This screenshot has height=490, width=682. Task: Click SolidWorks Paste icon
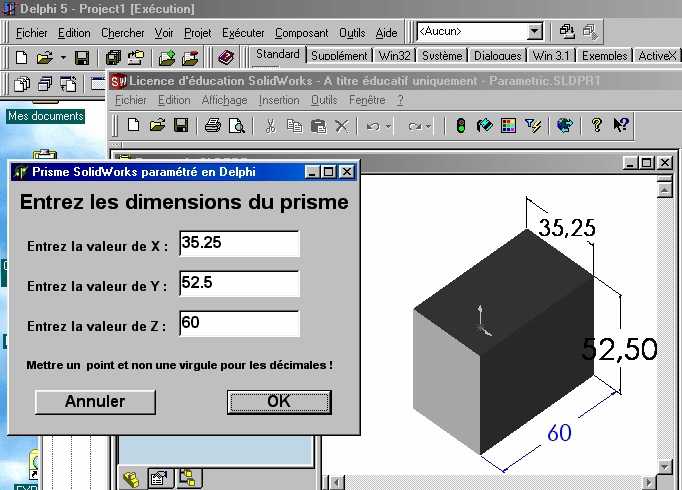(318, 126)
